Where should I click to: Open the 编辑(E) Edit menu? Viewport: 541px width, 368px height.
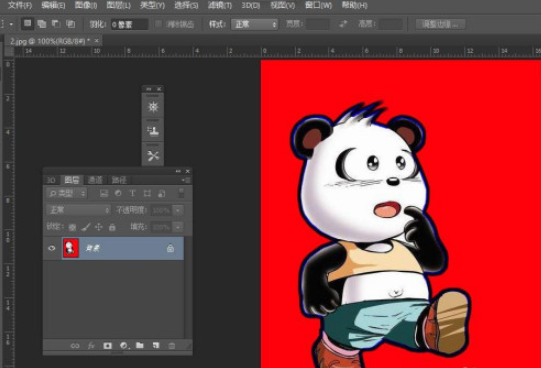point(53,5)
